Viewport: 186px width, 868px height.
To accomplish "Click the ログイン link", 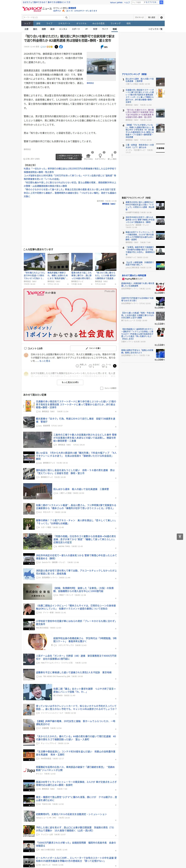I will pos(57,11).
